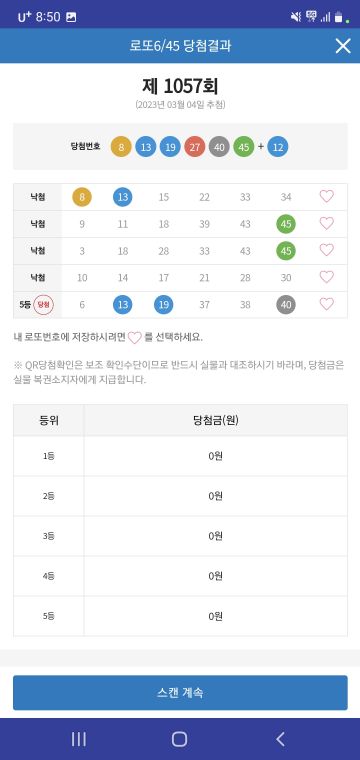Select yellow winning ball number 8

(x=121, y=147)
